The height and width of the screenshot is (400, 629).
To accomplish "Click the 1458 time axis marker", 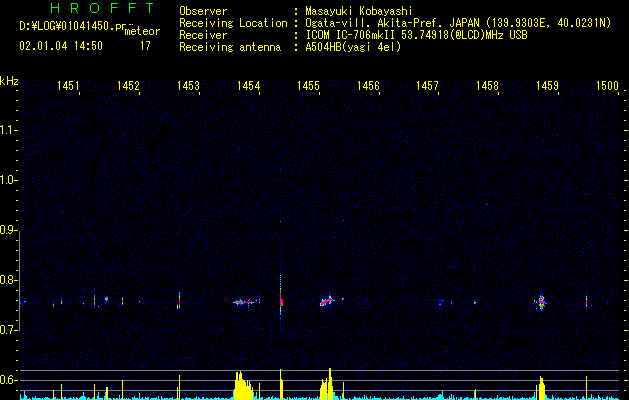I will [487, 85].
